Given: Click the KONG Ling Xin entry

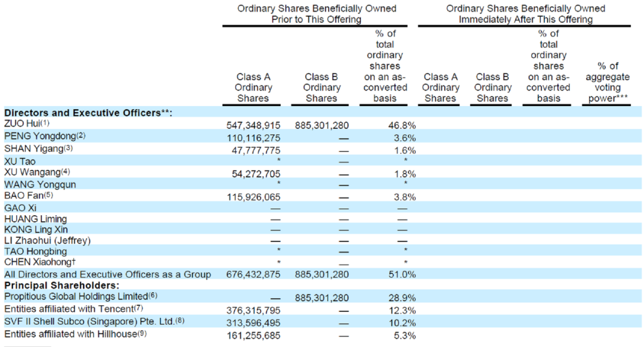Looking at the screenshot, I should [x=36, y=230].
